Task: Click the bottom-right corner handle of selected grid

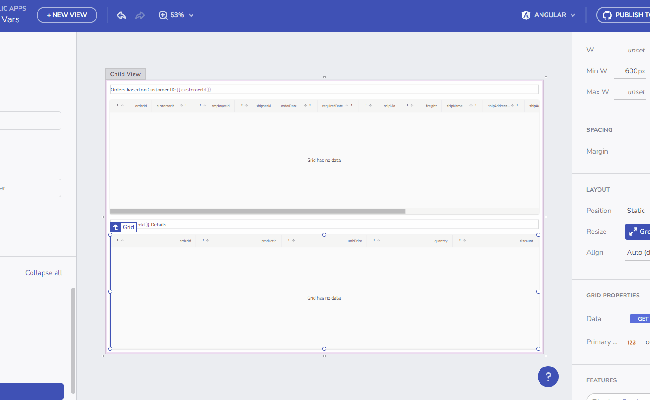Action: 538,349
